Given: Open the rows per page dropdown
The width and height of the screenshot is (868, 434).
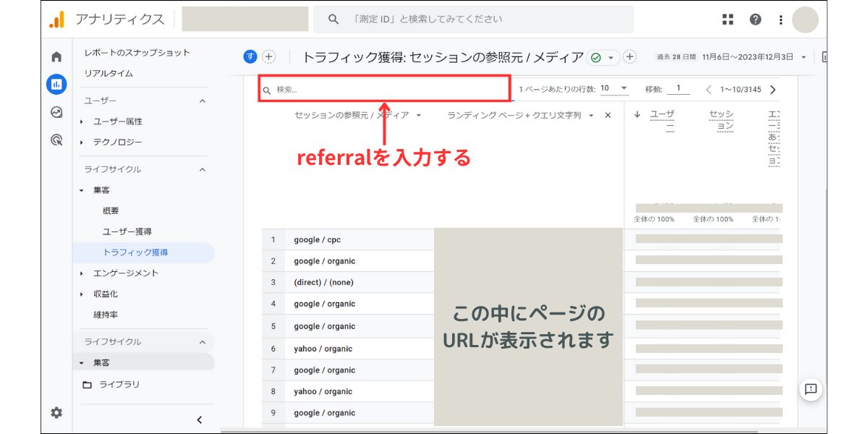Looking at the screenshot, I should tap(614, 89).
